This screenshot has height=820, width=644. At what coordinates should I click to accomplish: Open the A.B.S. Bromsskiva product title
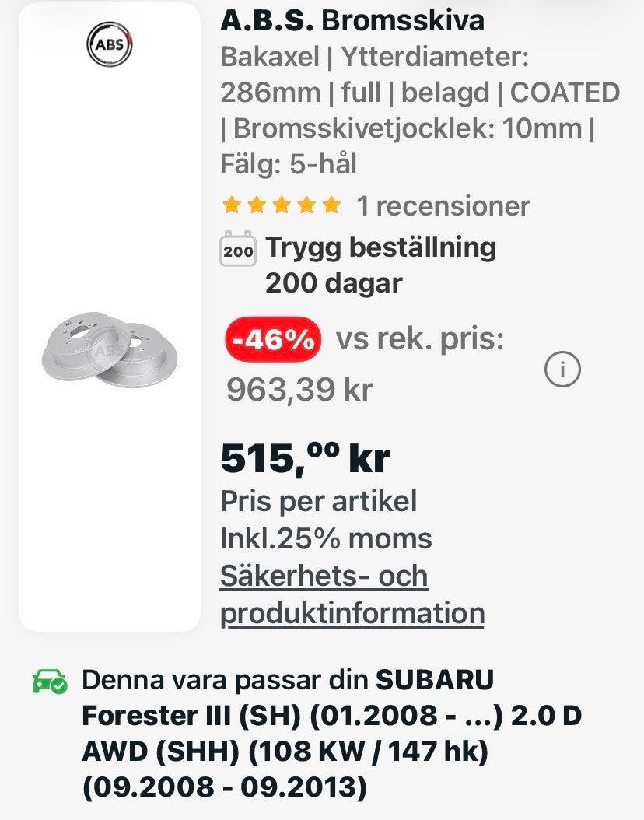(352, 20)
